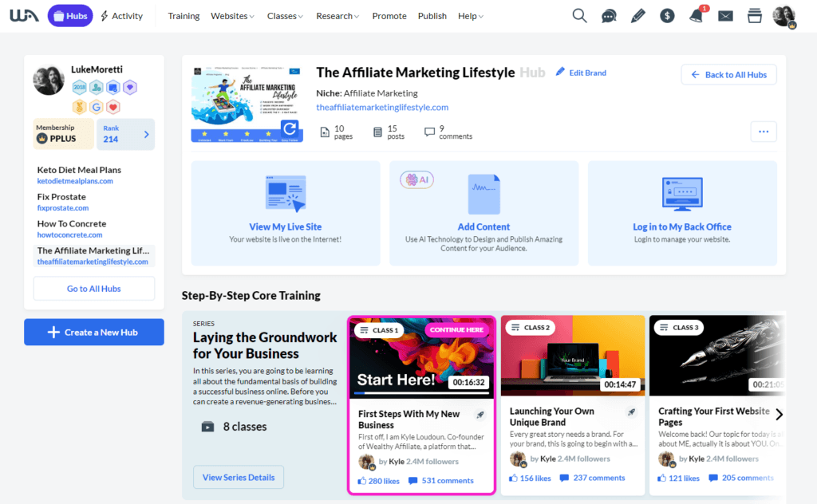Image resolution: width=817 pixels, height=504 pixels.
Task: Open the Class 1 Start Here thumbnail
Action: coord(421,358)
